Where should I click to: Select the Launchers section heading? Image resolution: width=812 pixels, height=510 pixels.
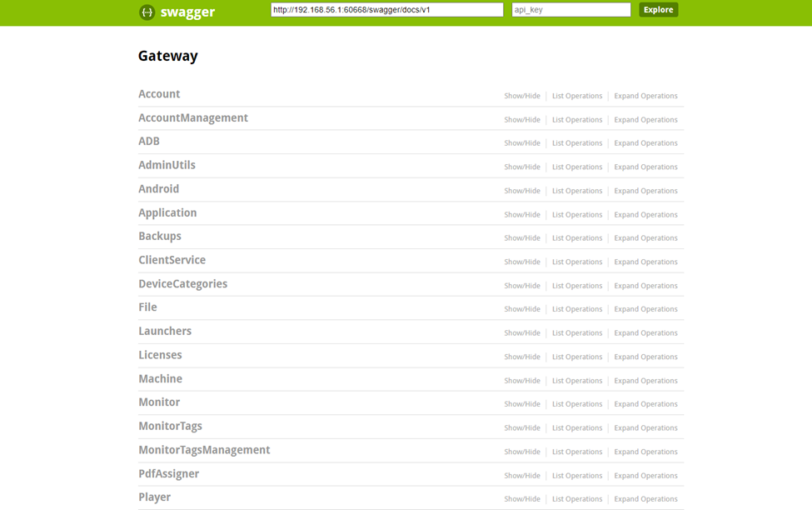(165, 331)
